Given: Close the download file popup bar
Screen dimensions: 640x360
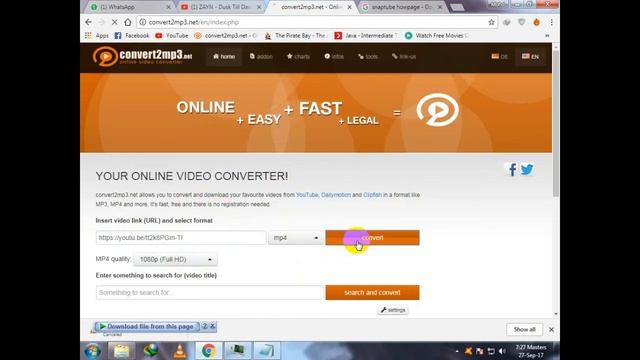Looking at the screenshot, I should (212, 326).
